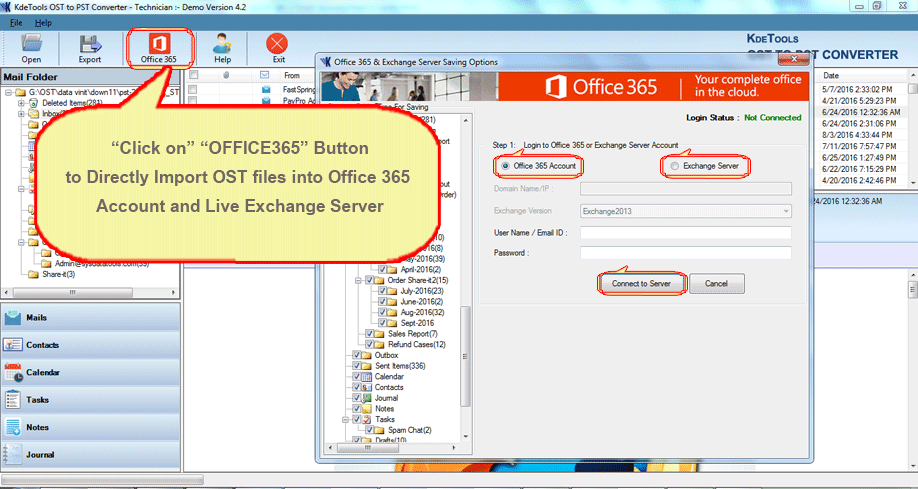Viewport: 918px width, 489px height.
Task: Uncheck the Sales Report(7) folder checkbox
Action: pyautogui.click(x=370, y=333)
